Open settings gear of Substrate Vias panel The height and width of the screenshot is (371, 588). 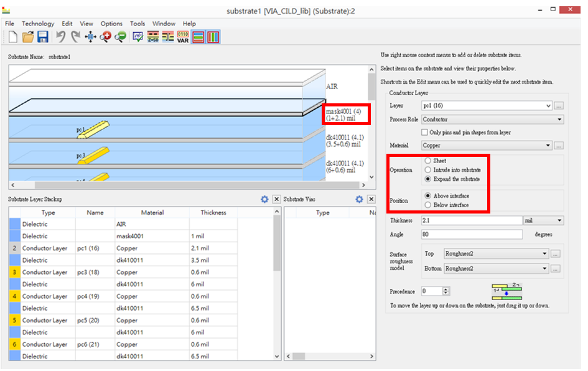pos(359,199)
